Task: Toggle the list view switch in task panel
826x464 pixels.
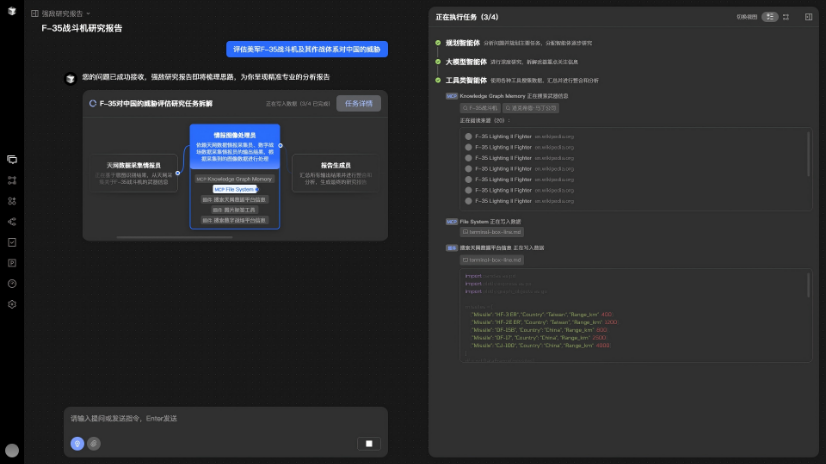Action: click(x=770, y=17)
